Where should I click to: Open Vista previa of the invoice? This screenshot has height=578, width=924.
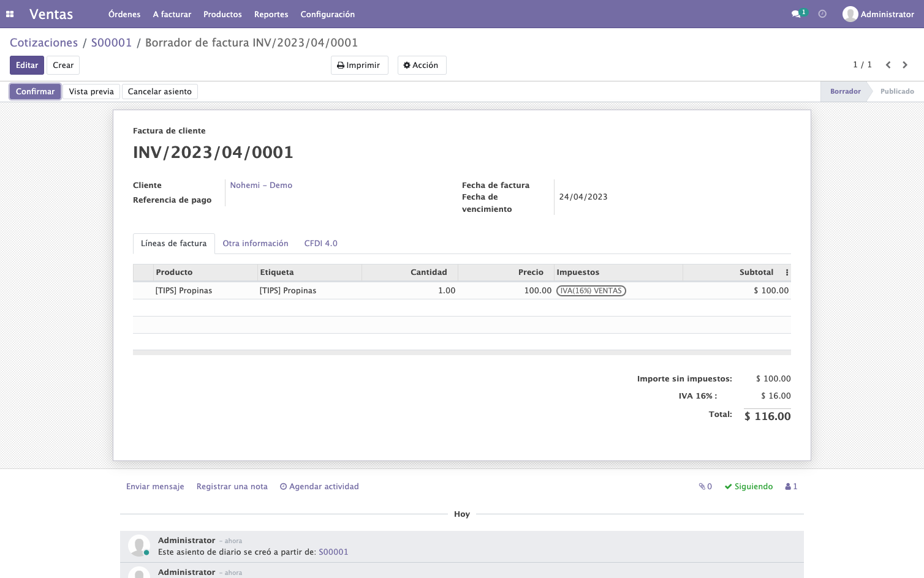pyautogui.click(x=91, y=92)
